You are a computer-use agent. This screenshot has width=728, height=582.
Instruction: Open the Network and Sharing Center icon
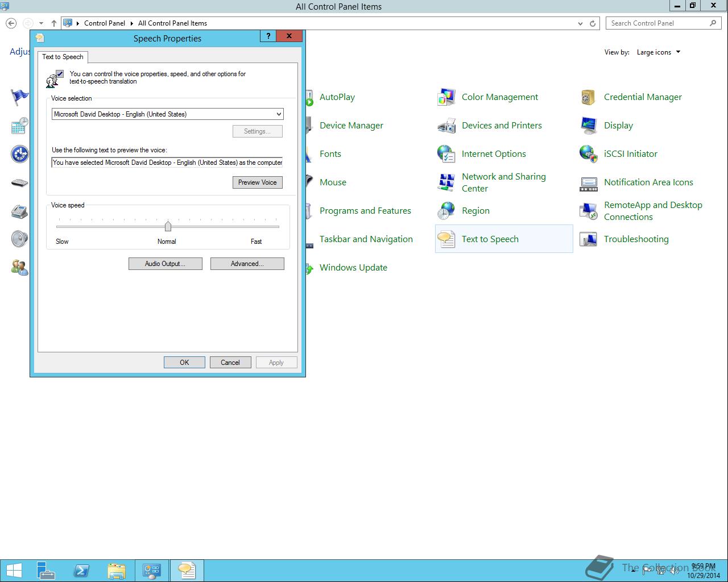(446, 182)
